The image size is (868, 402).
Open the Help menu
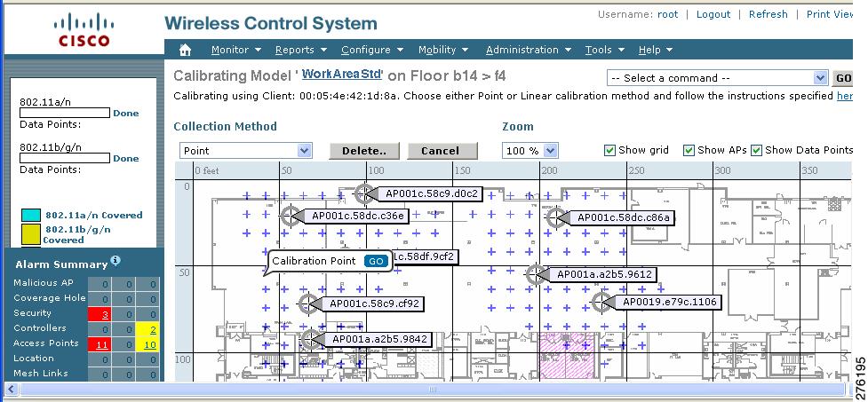pyautogui.click(x=656, y=50)
